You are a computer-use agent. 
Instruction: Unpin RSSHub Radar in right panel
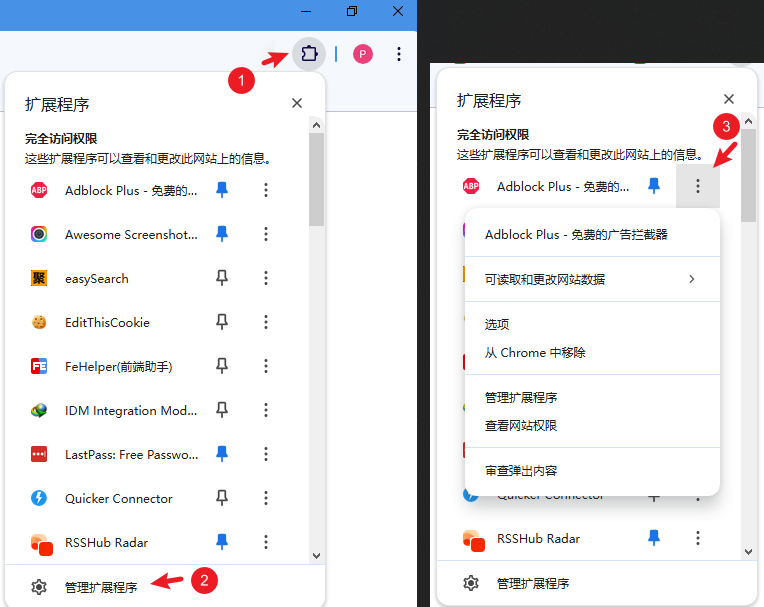(653, 538)
